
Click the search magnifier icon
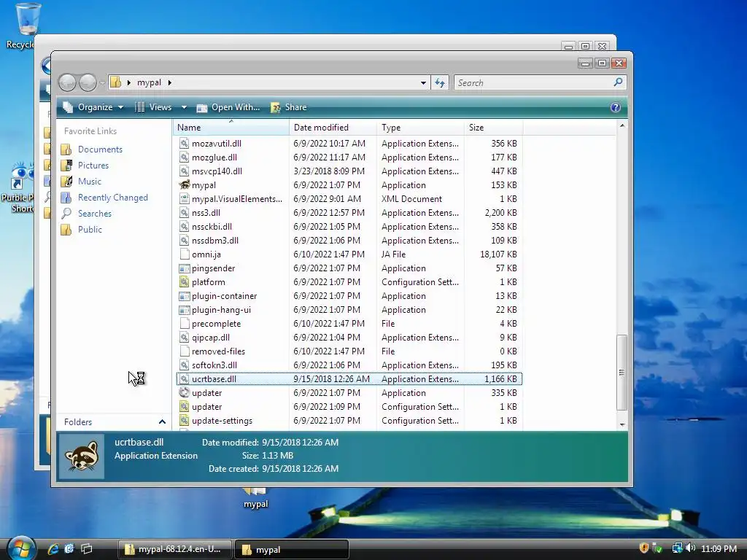618,82
